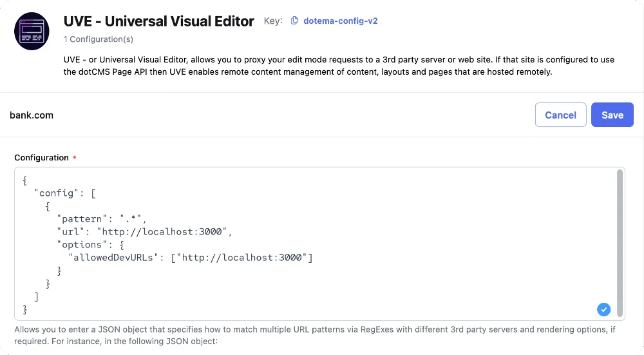Click the blue checkmark validation icon

pyautogui.click(x=603, y=309)
